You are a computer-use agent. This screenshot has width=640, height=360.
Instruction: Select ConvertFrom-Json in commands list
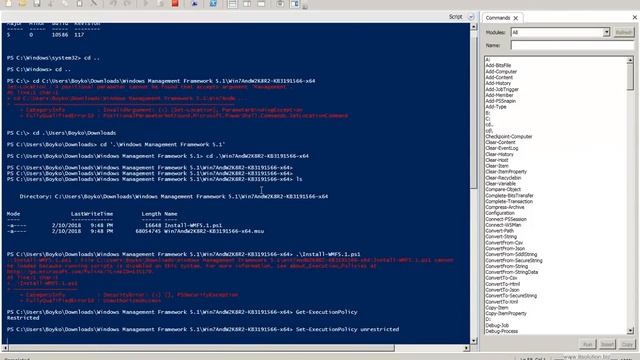[x=505, y=249]
